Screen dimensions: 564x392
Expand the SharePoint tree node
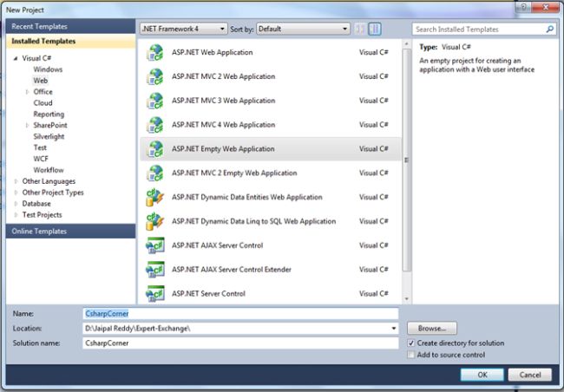tap(27, 126)
